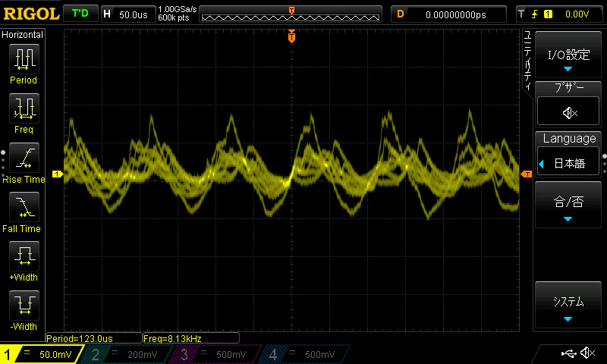607x364 pixels.
Task: Open the 合/否 pass/fail menu
Action: click(568, 205)
